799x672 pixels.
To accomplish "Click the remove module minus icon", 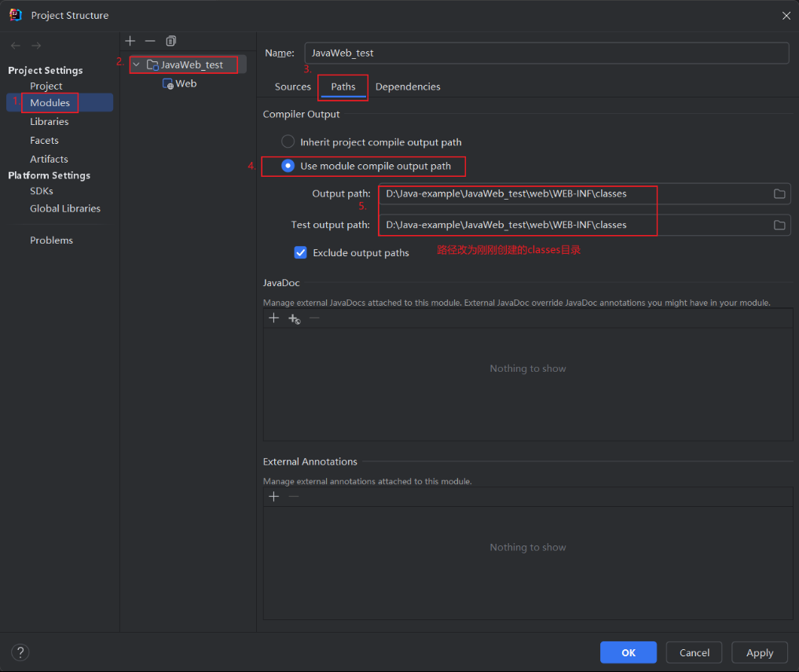I will 150,41.
